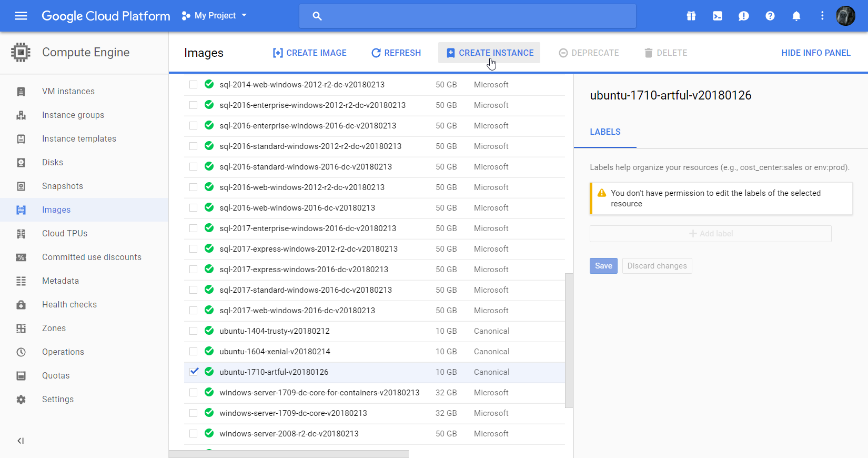The image size is (868, 458).
Task: Open the Health checks page
Action: coord(69,305)
